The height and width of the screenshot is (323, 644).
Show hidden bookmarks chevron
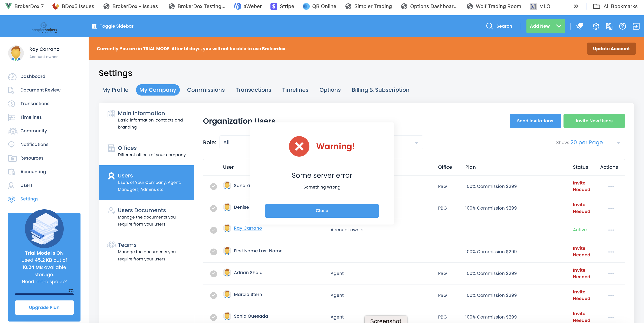point(576,6)
